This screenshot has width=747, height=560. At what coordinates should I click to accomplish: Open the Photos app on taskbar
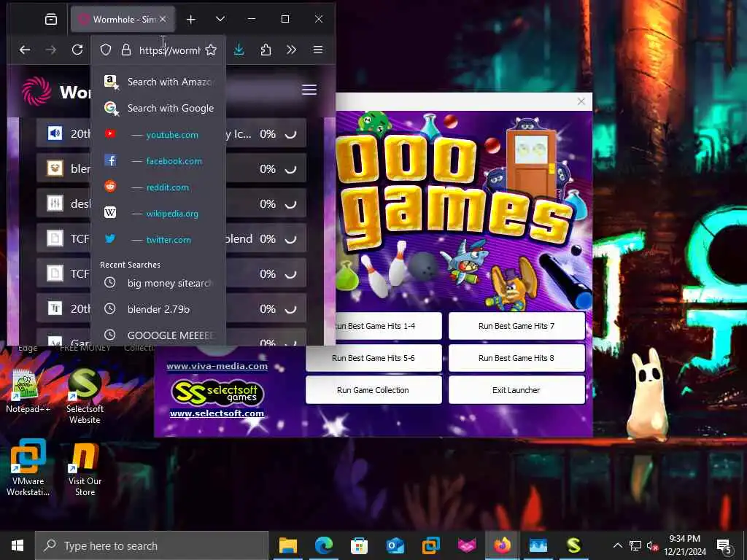click(x=538, y=545)
